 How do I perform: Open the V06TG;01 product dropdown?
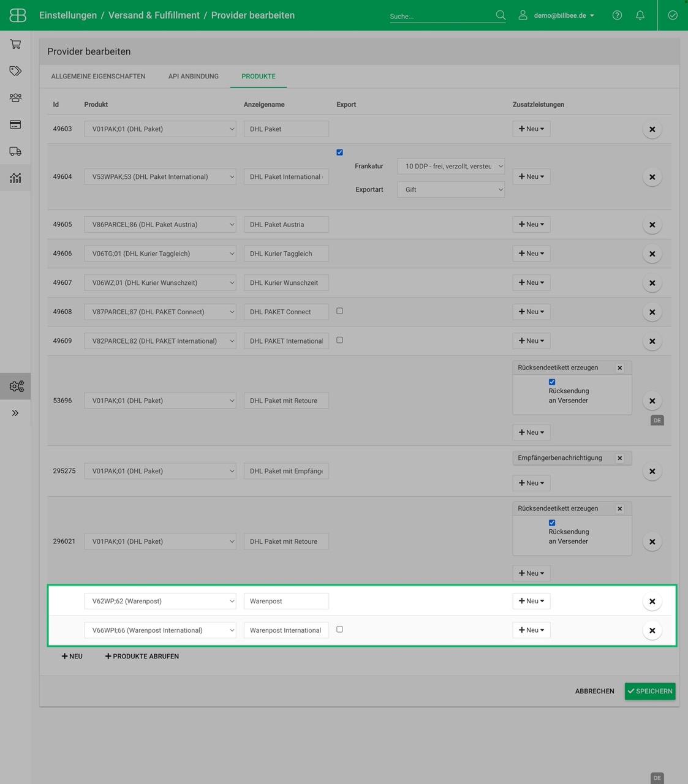160,254
